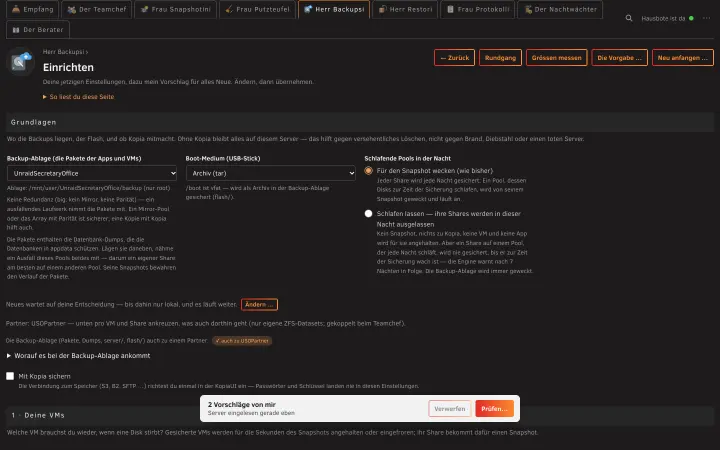This screenshot has width=720, height=450.
Task: Open the Der Berater tab
Action: point(38,29)
